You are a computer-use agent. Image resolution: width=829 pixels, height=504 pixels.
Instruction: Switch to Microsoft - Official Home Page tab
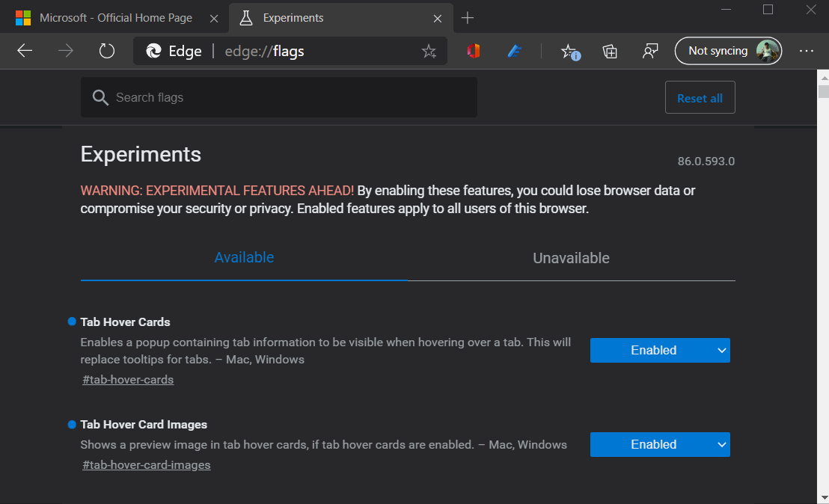(x=116, y=18)
